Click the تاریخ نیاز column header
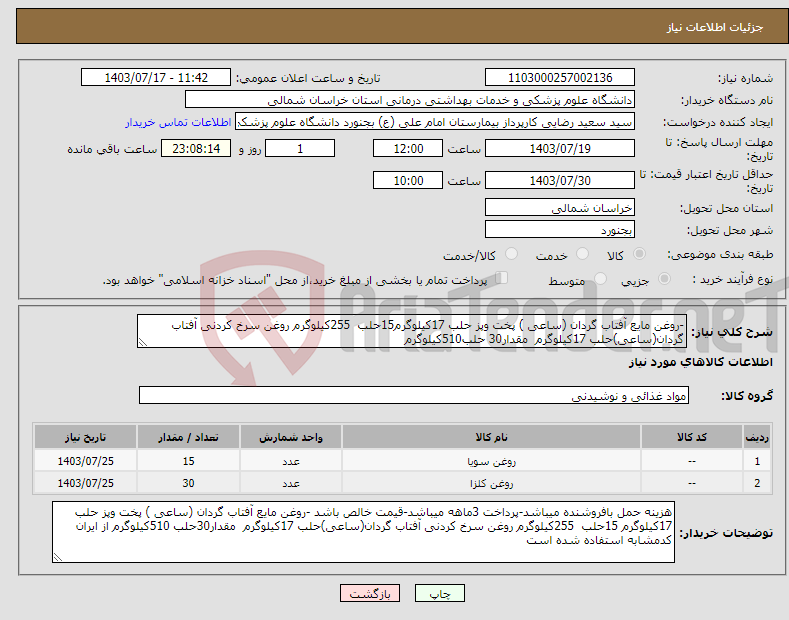 pyautogui.click(x=86, y=437)
